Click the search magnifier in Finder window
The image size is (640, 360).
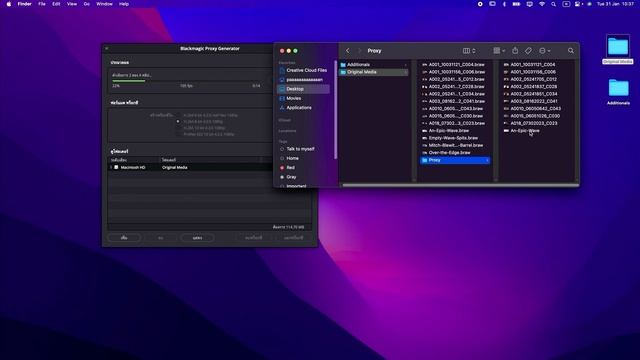point(571,51)
